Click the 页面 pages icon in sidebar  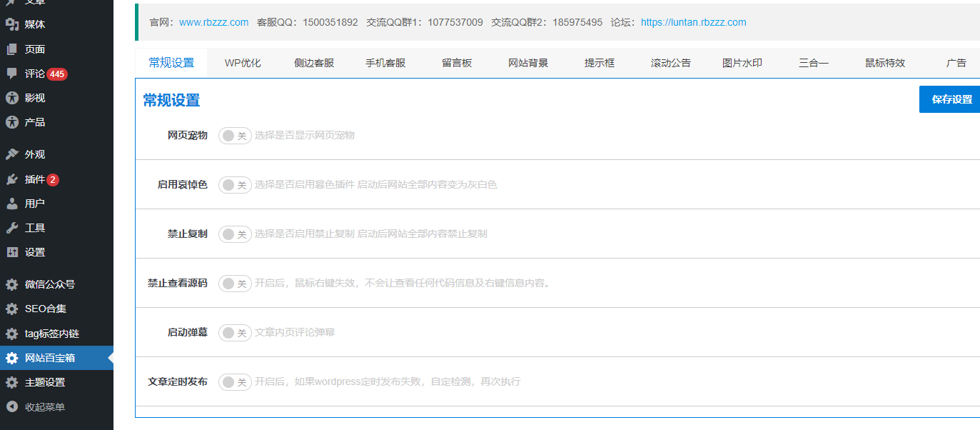12,49
